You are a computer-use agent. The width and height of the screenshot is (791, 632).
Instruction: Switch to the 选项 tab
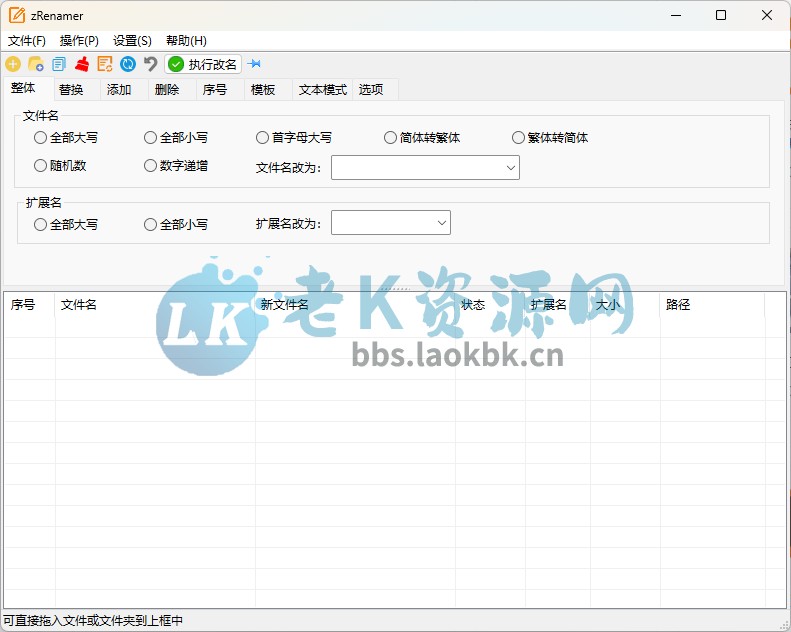click(376, 89)
